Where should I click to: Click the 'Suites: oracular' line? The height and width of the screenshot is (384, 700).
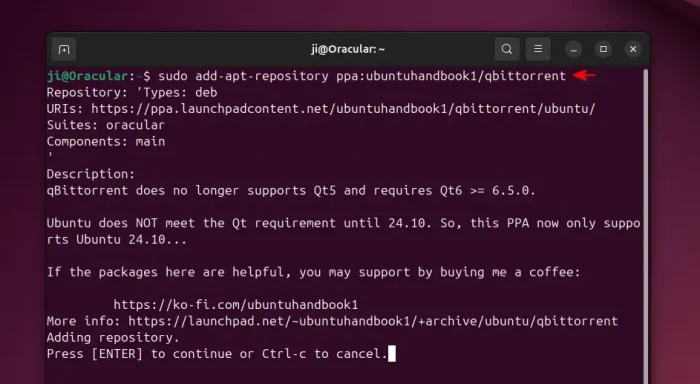(106, 125)
